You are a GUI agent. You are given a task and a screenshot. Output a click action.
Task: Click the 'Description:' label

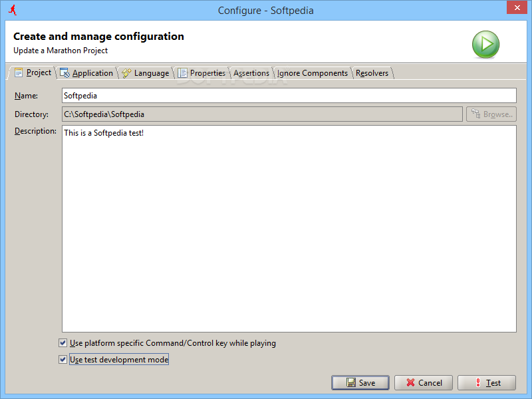35,131
